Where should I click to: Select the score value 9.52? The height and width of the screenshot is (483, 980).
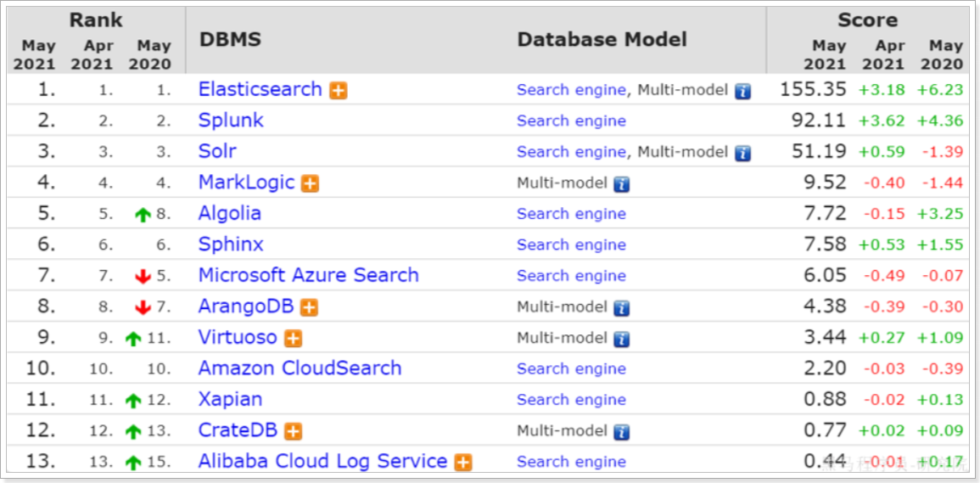point(823,183)
